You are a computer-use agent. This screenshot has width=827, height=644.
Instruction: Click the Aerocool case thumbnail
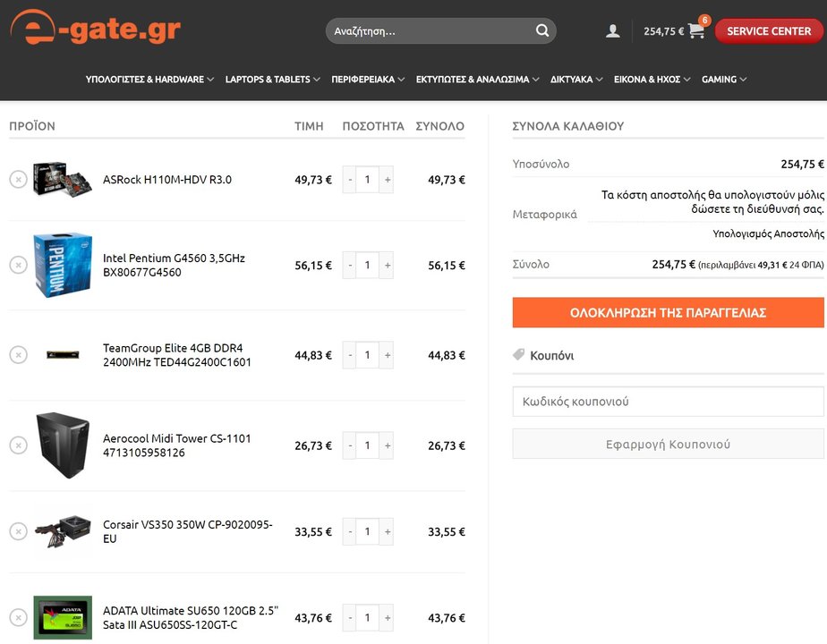pyautogui.click(x=63, y=445)
